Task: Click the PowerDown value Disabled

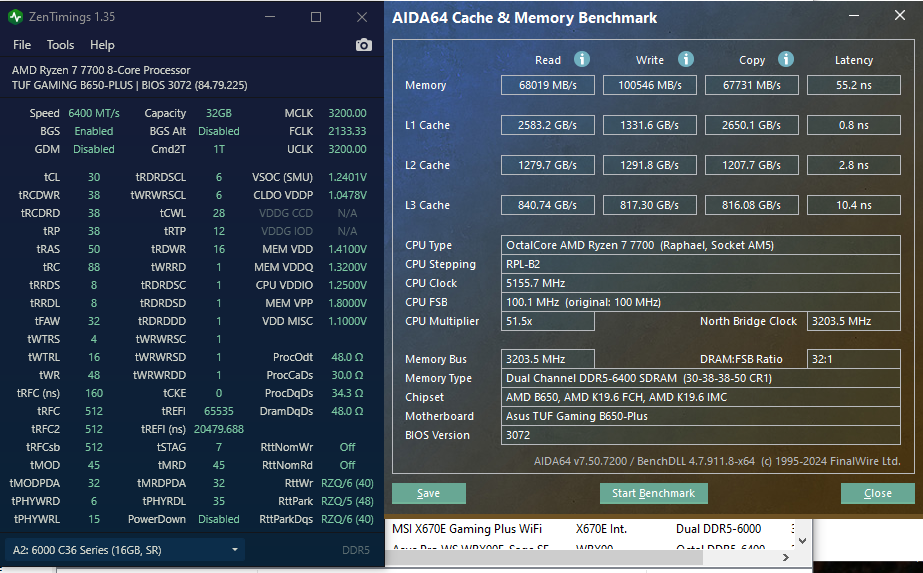Action: coord(218,519)
